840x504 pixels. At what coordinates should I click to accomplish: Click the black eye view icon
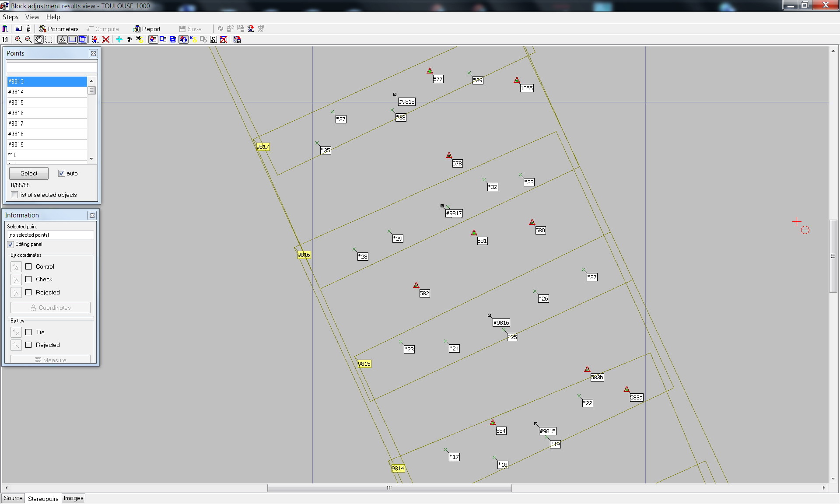[x=129, y=39]
